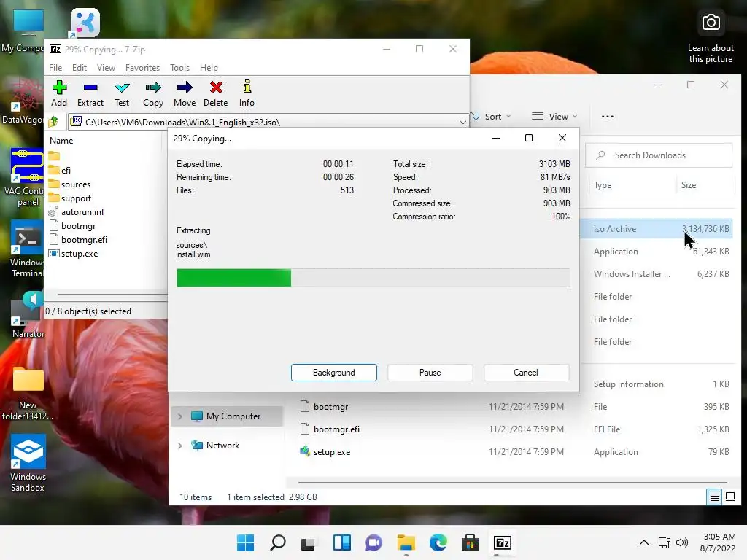
Task: Open taskbar Search
Action: pyautogui.click(x=278, y=542)
